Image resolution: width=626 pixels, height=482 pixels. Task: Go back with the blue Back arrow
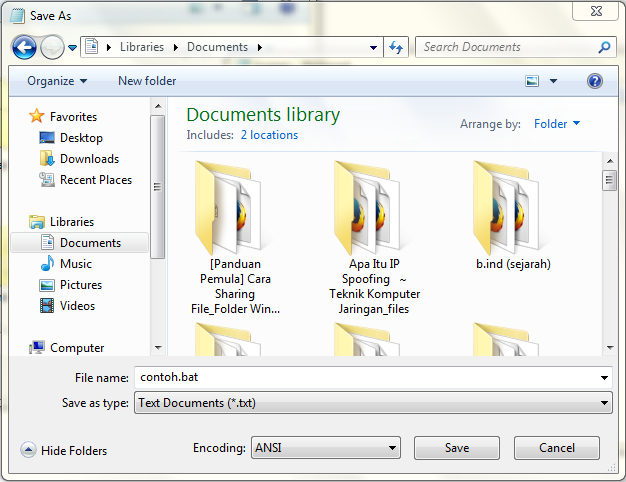click(x=24, y=48)
